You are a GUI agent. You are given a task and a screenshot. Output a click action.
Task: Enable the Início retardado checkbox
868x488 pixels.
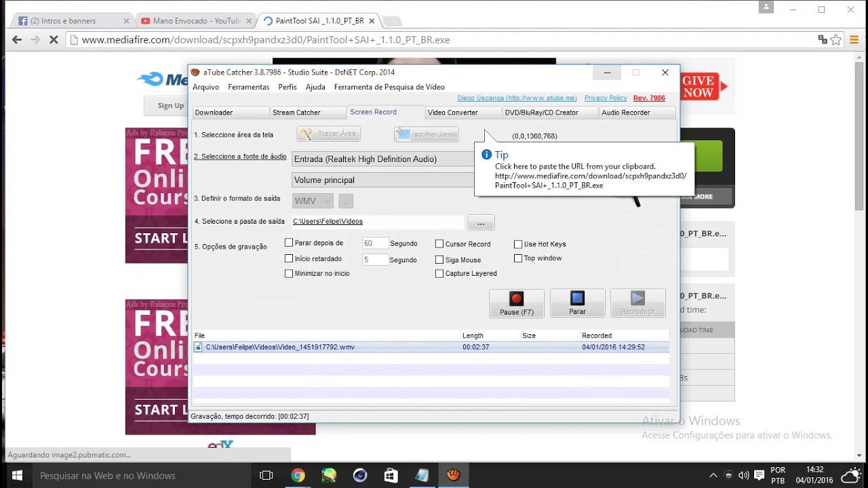click(289, 259)
